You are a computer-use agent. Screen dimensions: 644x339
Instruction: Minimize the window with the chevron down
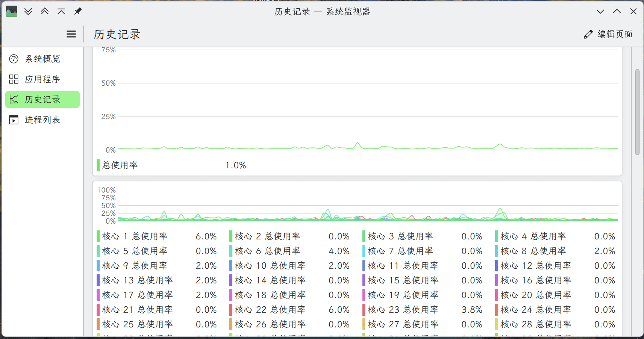tap(600, 11)
